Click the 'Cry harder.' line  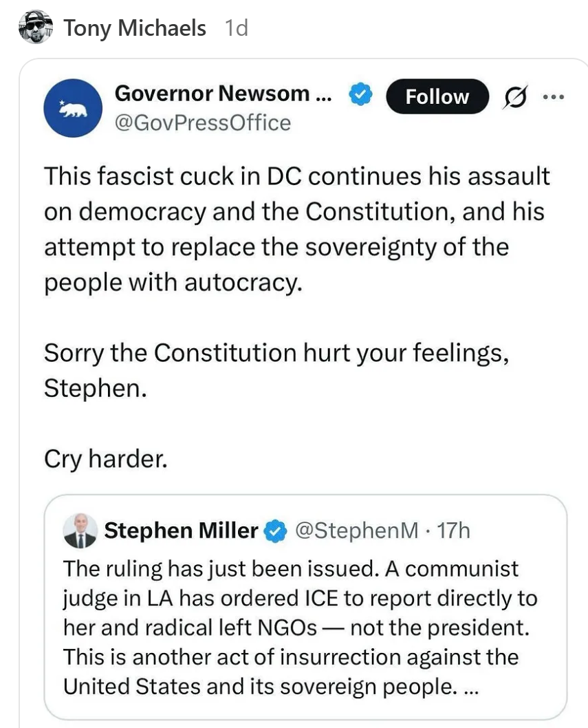(x=105, y=458)
